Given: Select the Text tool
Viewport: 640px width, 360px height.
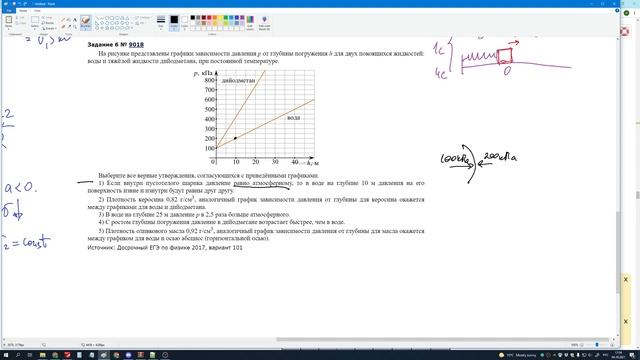Looking at the screenshot, I should (75, 20).
